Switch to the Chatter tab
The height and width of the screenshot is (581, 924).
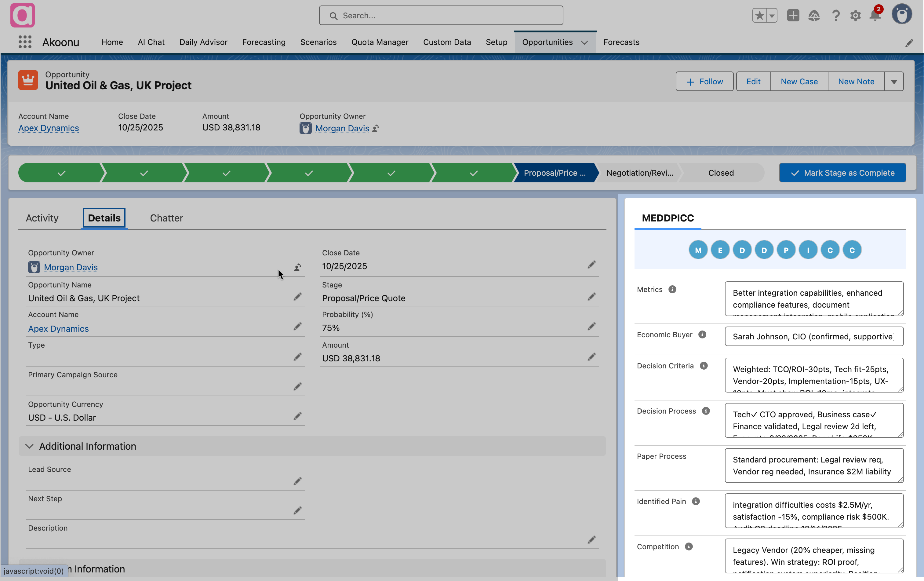pyautogui.click(x=166, y=218)
